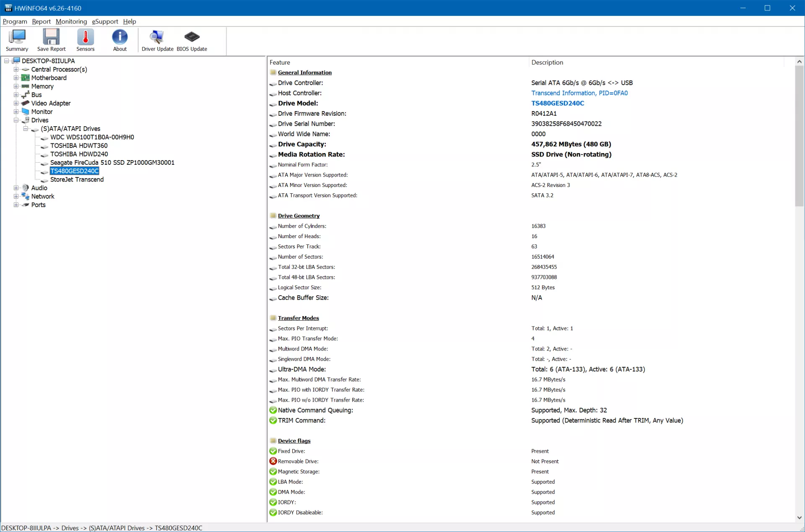
Task: Click the Feature column header
Action: pos(398,62)
